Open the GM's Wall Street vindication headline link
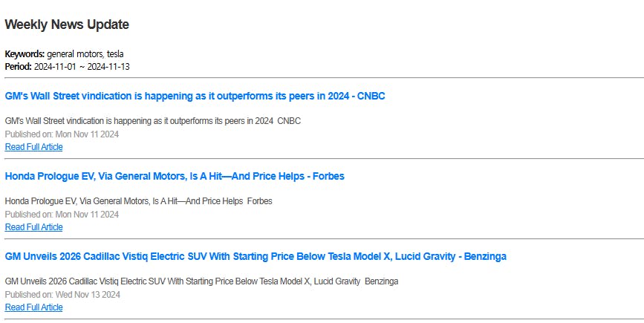644x323 pixels. pos(195,96)
